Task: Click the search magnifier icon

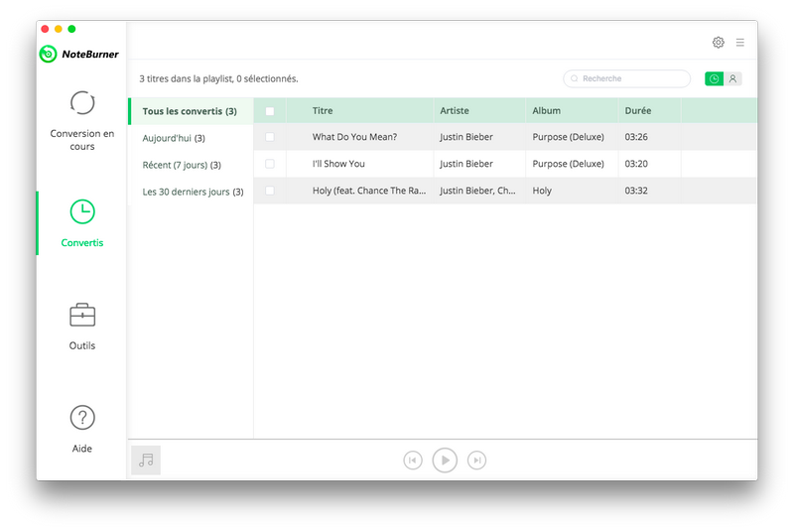Action: click(x=575, y=79)
